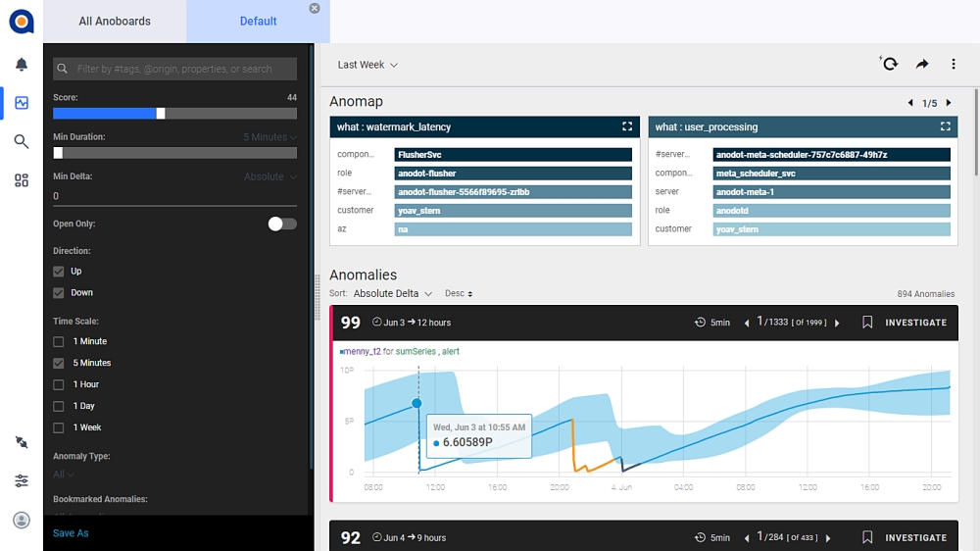Click the sumSeries function link
This screenshot has width=980, height=551.
[416, 352]
